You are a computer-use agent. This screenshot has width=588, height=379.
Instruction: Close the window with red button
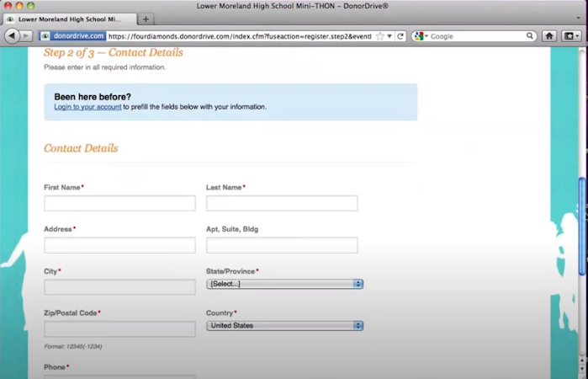[x=8, y=5]
